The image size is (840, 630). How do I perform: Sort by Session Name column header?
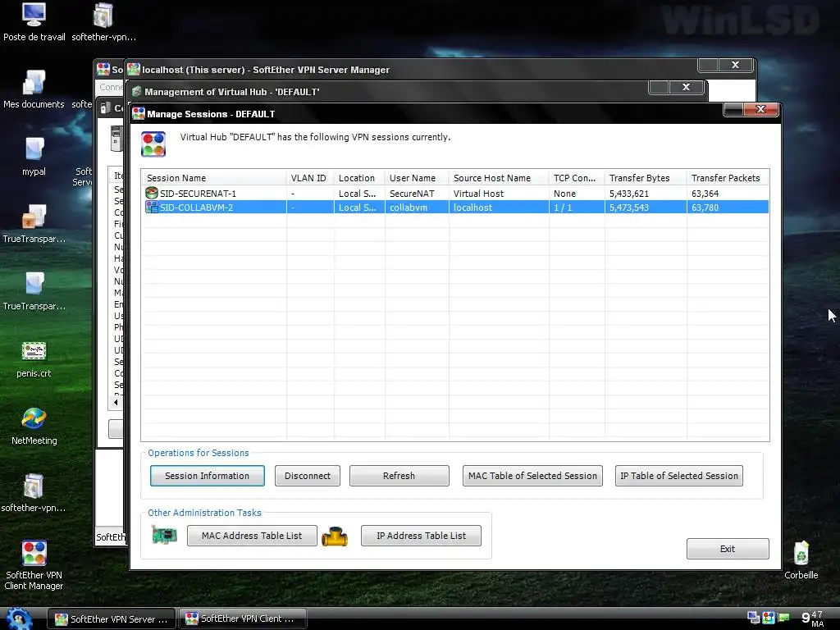tap(214, 178)
